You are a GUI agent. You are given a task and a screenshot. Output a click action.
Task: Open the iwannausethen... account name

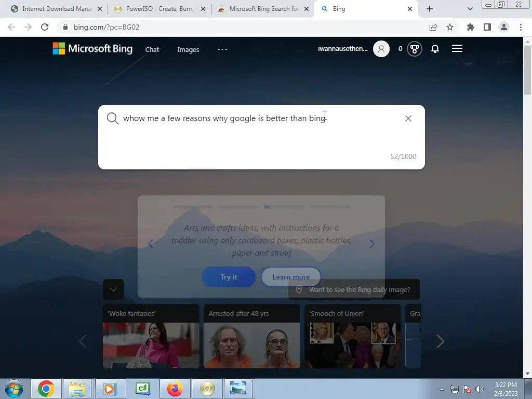[343, 48]
